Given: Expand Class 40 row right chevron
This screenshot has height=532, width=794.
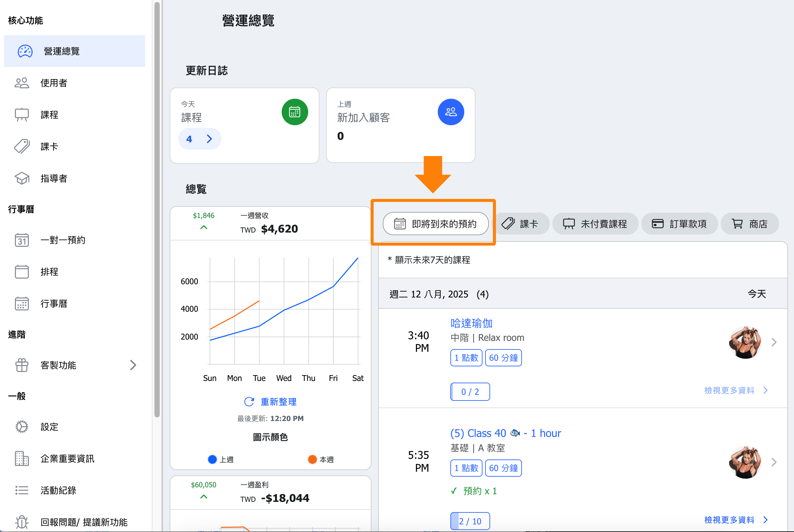Looking at the screenshot, I should (774, 462).
